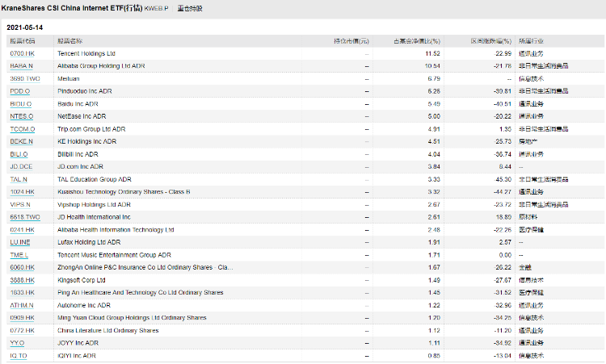Select the Baidu Inc ADR cell
606x364 pixels.
pos(78,104)
